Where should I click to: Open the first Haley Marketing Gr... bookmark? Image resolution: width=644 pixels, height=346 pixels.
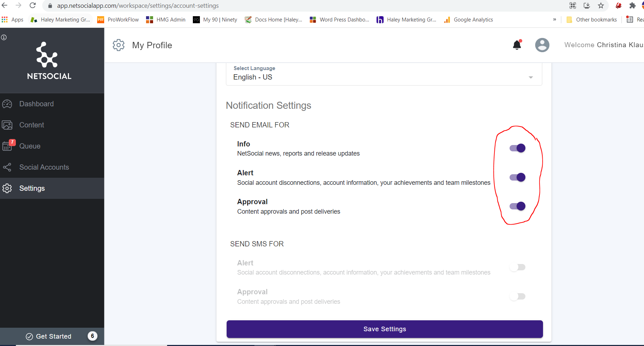61,20
